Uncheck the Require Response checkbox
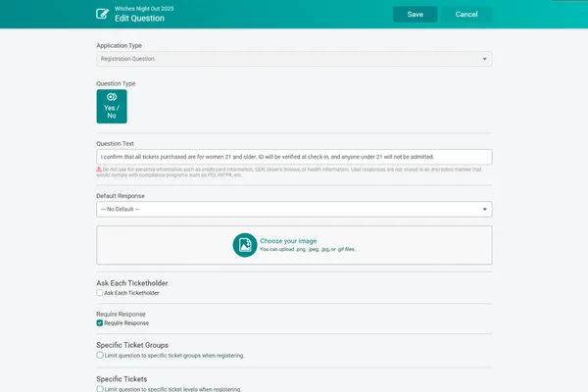Viewport: 588px width, 392px height. (100, 322)
